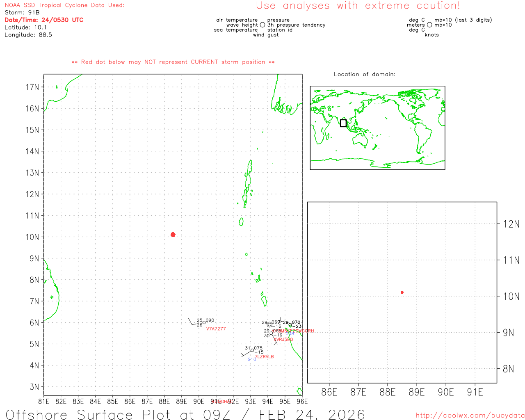Click the '14N' latitude axis label

tap(32, 151)
